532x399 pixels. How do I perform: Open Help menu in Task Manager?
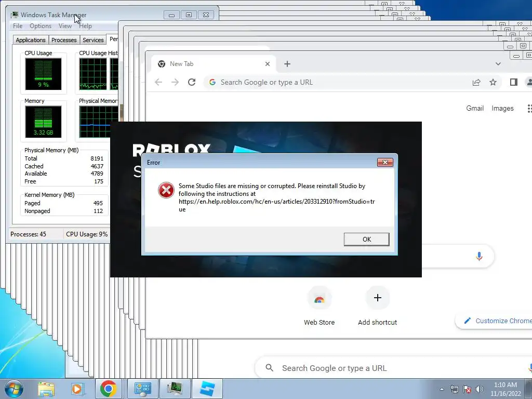point(86,26)
